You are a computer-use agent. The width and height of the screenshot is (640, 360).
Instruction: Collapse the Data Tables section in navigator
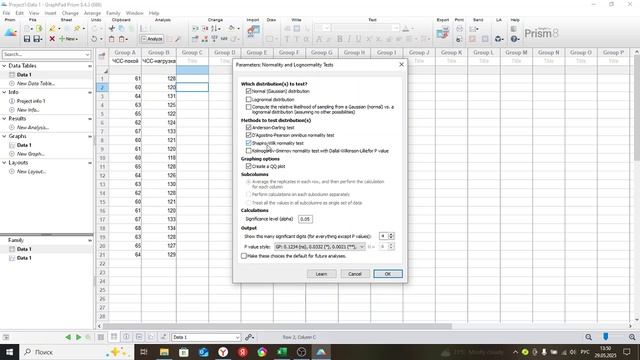click(4, 66)
